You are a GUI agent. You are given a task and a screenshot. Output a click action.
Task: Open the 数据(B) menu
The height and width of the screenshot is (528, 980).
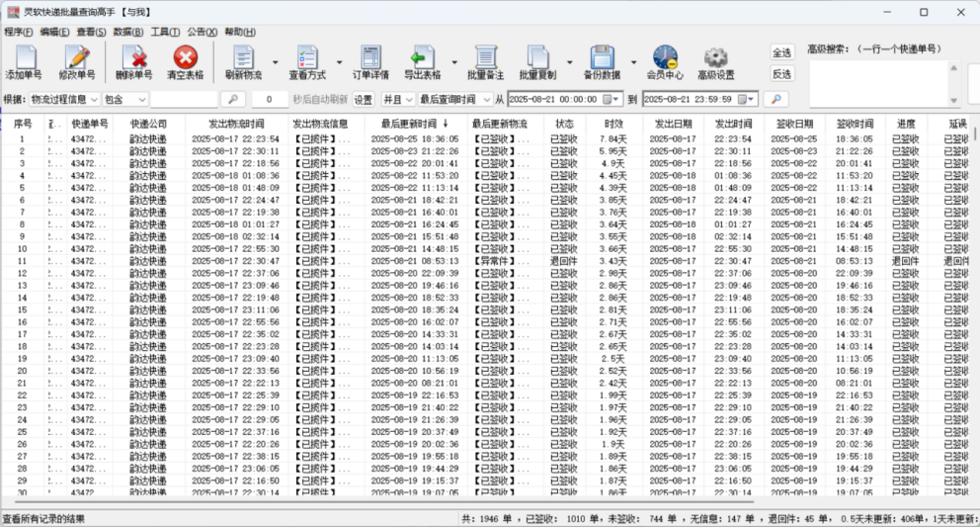(128, 32)
